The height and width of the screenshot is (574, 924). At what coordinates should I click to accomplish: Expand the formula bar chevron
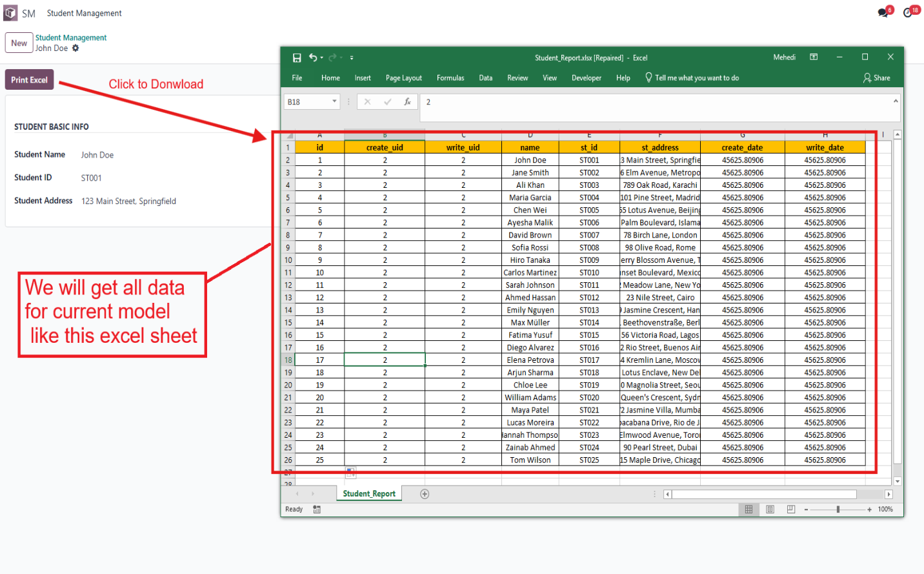click(896, 101)
